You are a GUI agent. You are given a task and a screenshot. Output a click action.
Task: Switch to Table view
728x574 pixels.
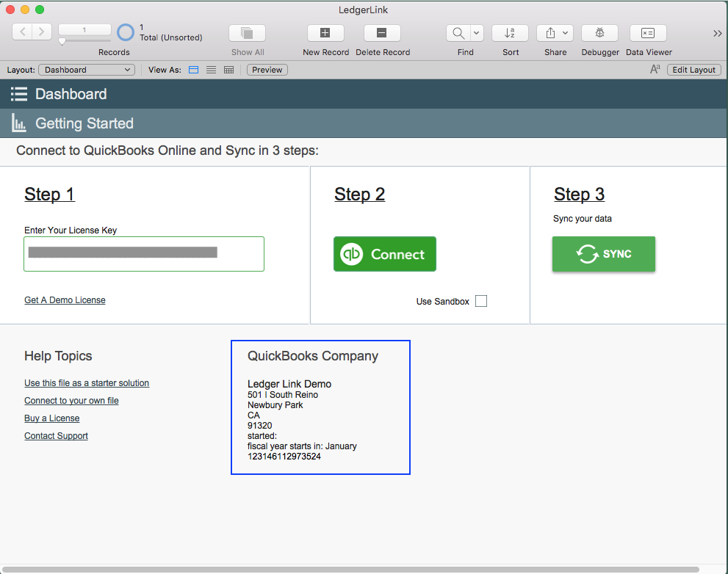(x=229, y=70)
